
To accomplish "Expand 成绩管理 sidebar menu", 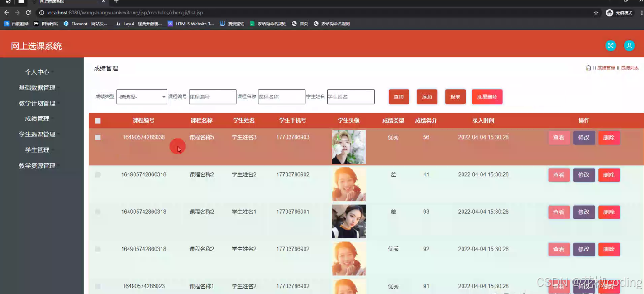I will click(x=37, y=119).
